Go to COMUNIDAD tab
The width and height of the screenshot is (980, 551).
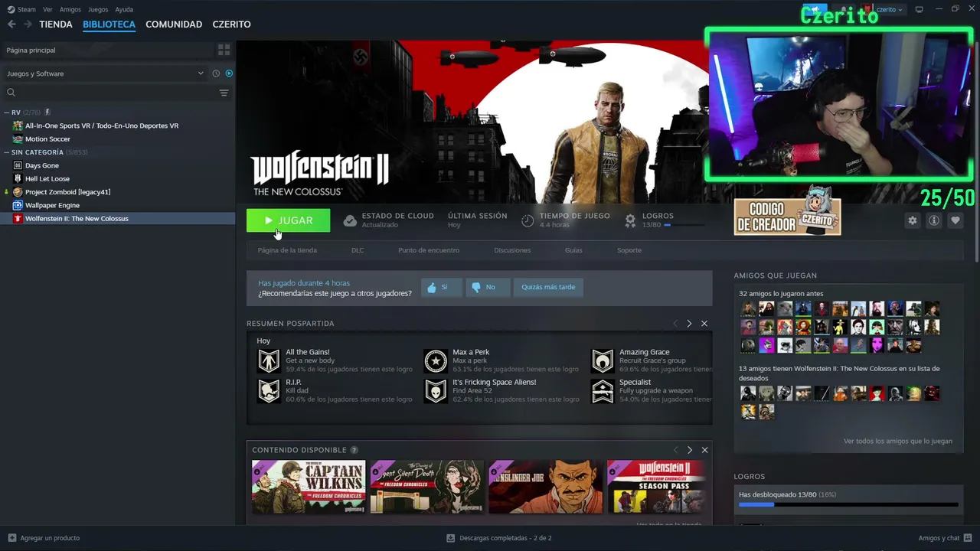coord(174,24)
